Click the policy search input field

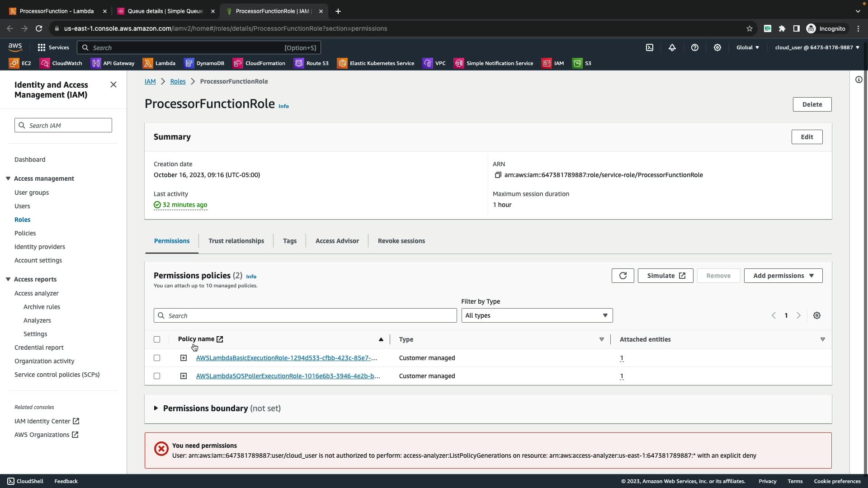click(x=305, y=315)
